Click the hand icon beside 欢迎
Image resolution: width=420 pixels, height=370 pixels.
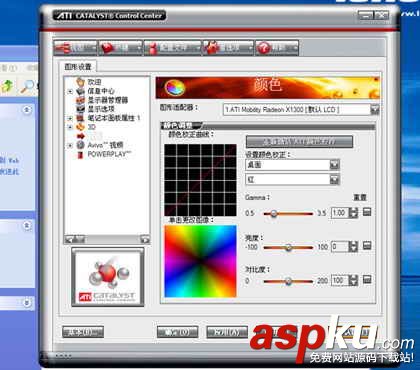[x=80, y=82]
